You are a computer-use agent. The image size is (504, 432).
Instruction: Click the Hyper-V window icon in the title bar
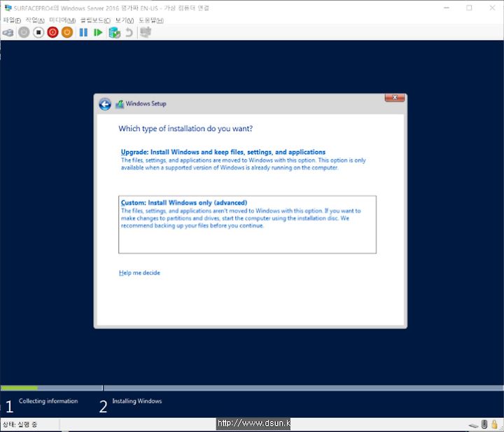click(x=8, y=8)
